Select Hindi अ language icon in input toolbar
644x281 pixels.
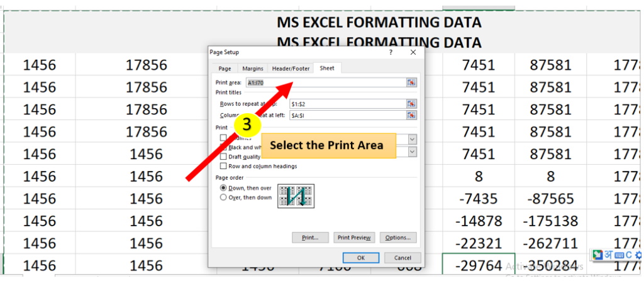click(x=608, y=255)
